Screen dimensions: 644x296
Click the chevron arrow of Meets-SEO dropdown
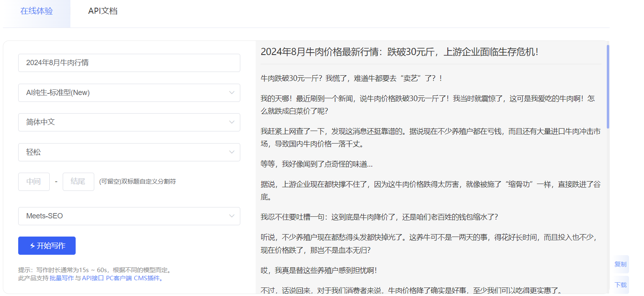(x=232, y=216)
